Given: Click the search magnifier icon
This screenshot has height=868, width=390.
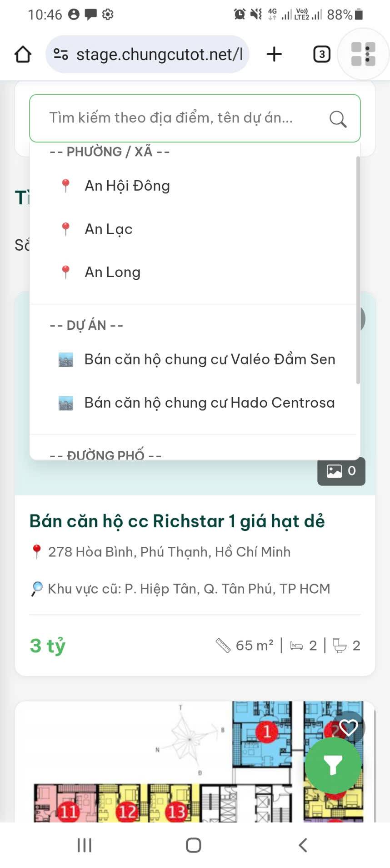Looking at the screenshot, I should click(x=338, y=119).
